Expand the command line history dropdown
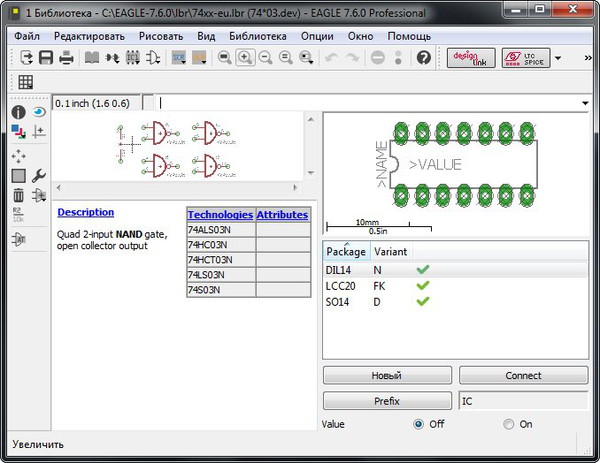 click(x=584, y=103)
